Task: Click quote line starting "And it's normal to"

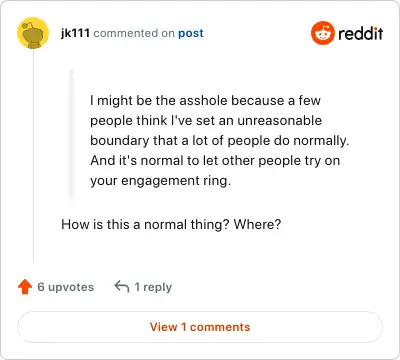Action: click(215, 161)
